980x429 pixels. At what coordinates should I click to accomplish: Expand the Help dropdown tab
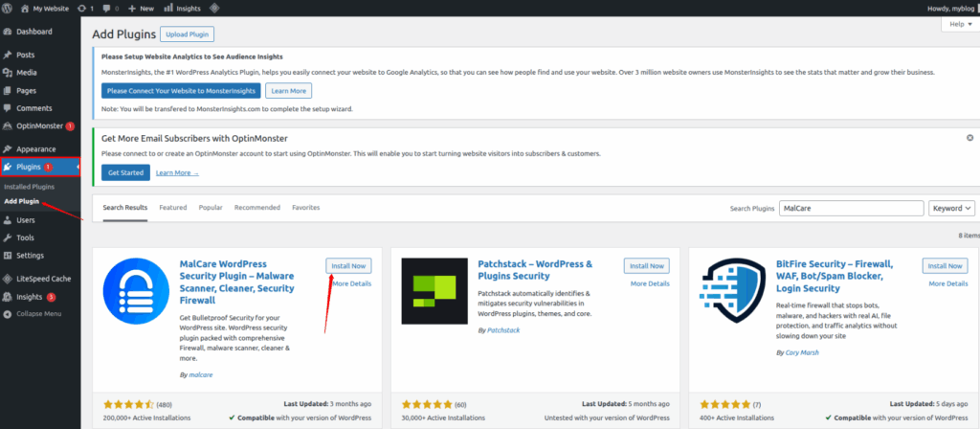[960, 24]
